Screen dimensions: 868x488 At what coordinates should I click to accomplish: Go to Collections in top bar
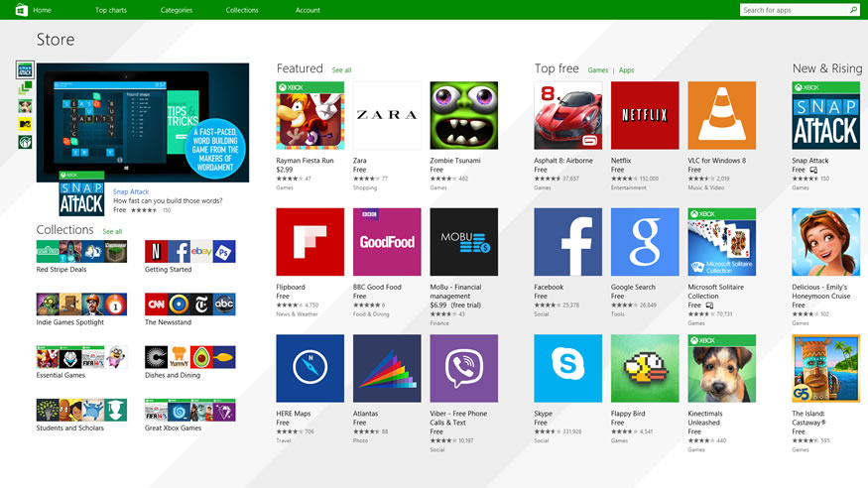(242, 10)
